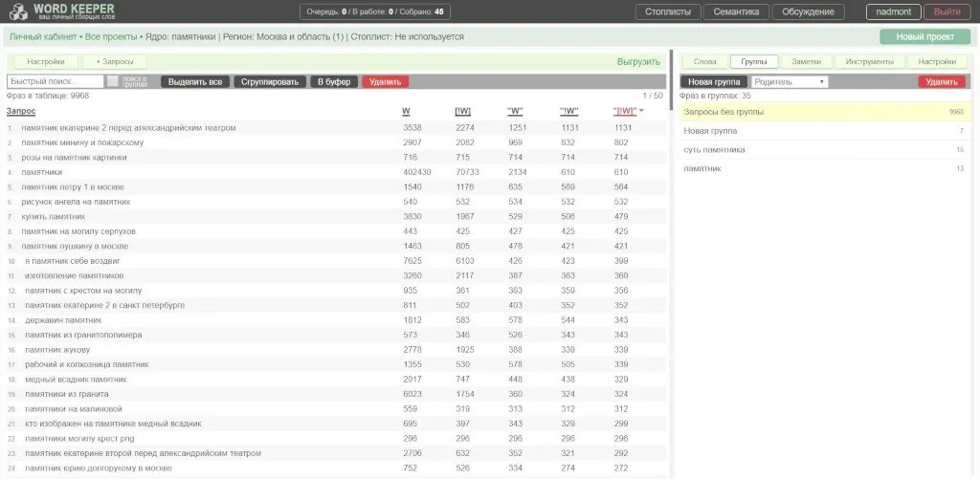Copy phrases with В буфер button
The image size is (980, 479).
pyautogui.click(x=334, y=82)
